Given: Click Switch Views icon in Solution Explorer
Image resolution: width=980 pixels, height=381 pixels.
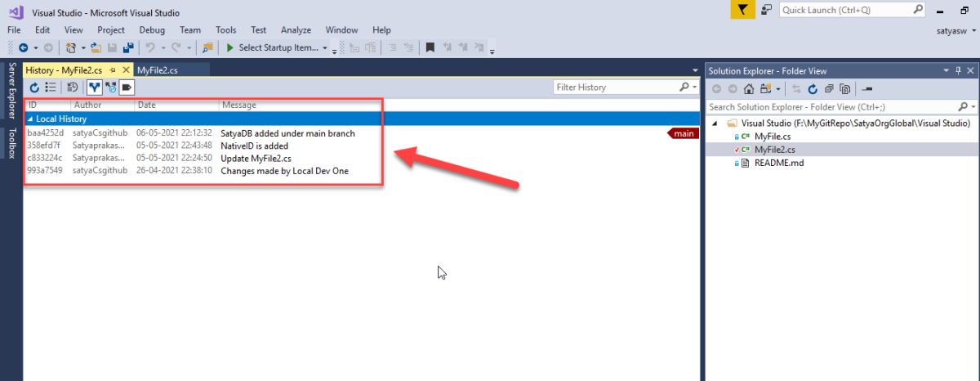Looking at the screenshot, I should tap(767, 89).
